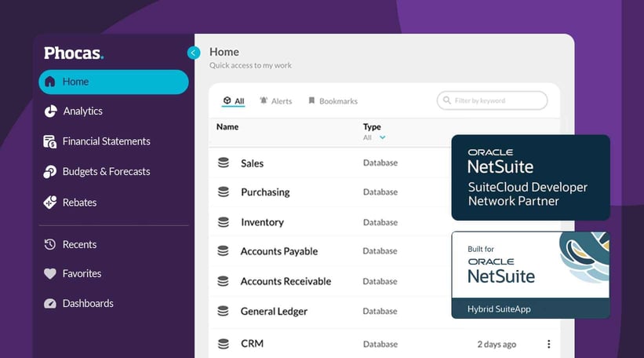Click the Recents clock icon
This screenshot has height=358, width=644.
[x=49, y=244]
